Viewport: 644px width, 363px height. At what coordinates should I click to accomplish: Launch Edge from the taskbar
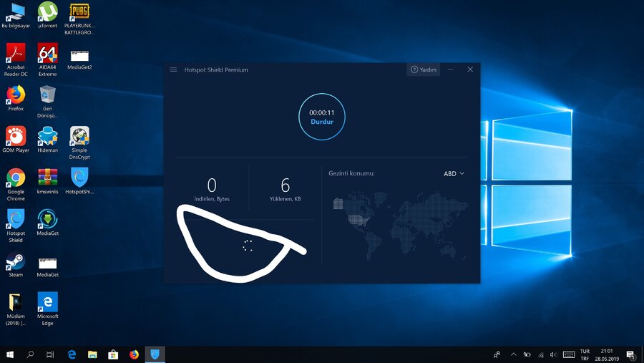point(72,354)
